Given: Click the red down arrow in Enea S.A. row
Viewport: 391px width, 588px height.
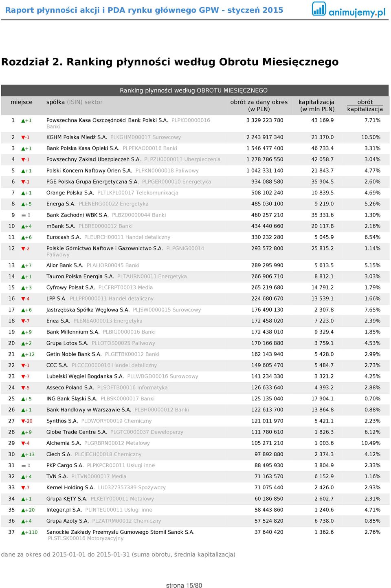Looking at the screenshot, I should 23,321.
